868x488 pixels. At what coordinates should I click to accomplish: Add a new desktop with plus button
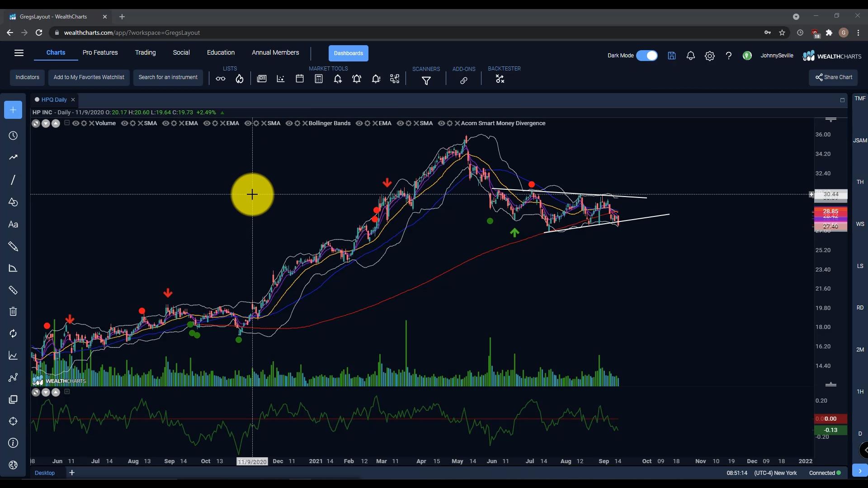[72, 473]
